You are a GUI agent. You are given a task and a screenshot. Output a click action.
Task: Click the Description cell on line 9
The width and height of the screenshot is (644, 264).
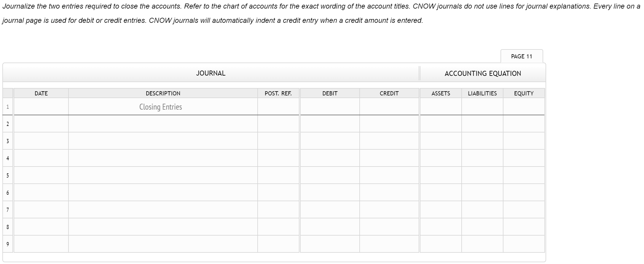(x=162, y=244)
